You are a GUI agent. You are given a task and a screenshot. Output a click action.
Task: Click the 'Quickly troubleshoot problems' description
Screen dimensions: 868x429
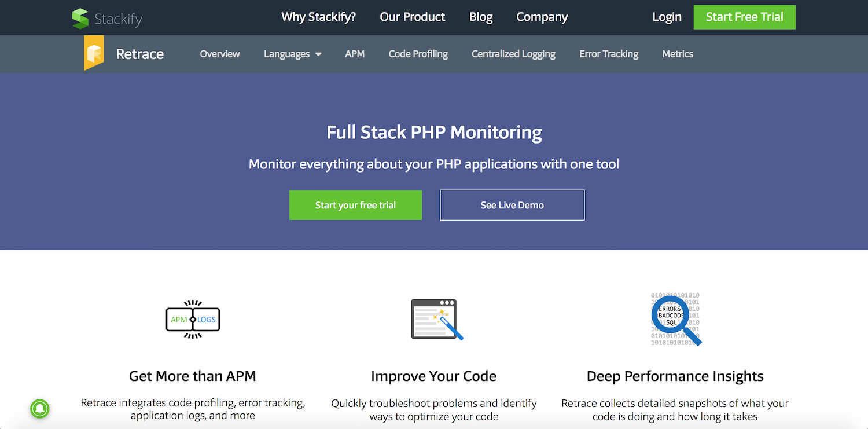point(434,409)
